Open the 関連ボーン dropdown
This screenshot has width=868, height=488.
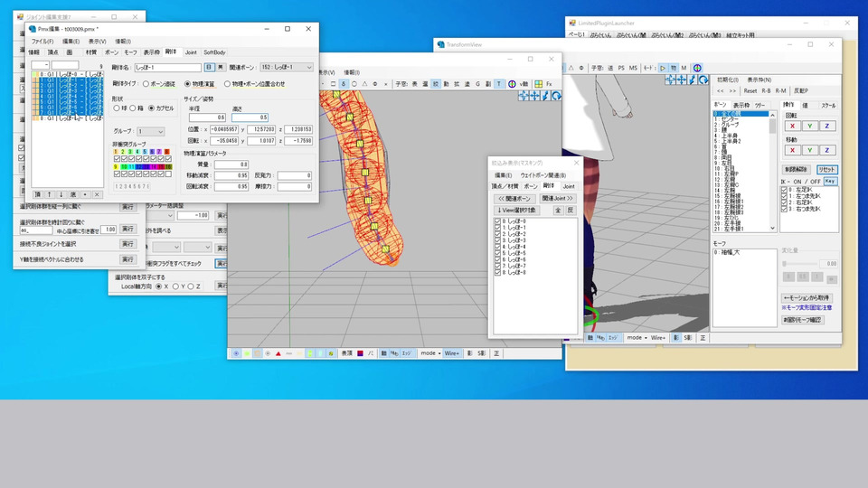[287, 67]
